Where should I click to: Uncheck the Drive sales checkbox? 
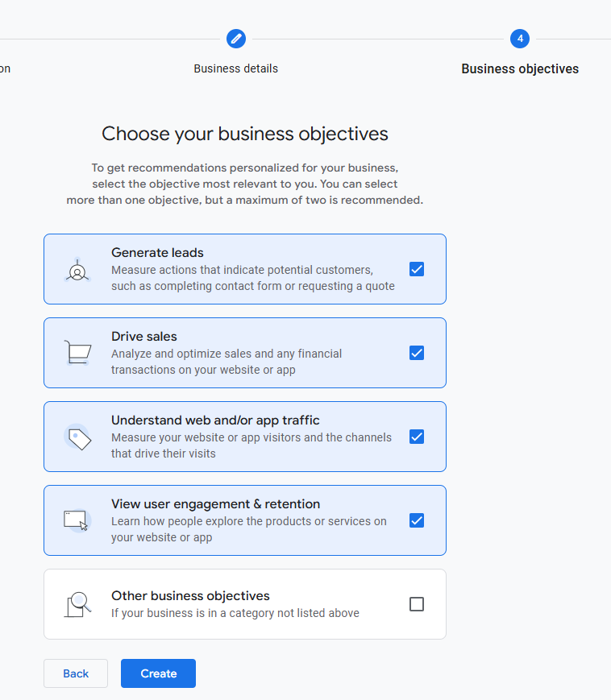coord(417,353)
